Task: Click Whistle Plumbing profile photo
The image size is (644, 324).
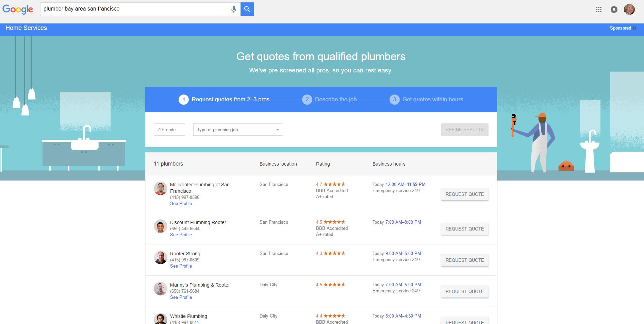Action: [x=160, y=319]
